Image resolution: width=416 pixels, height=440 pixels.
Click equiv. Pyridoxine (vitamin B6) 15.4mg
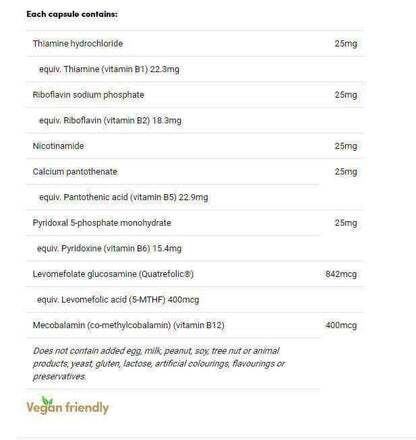(109, 248)
